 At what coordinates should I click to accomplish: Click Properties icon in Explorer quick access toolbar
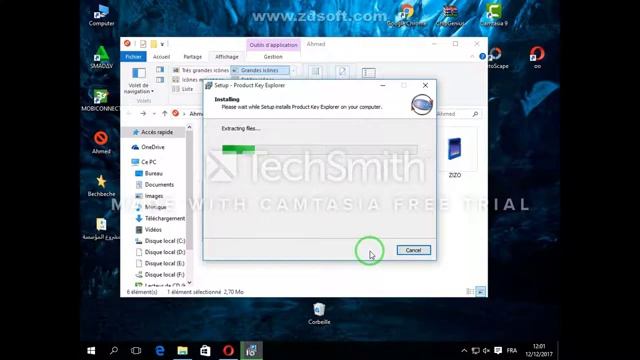143,44
